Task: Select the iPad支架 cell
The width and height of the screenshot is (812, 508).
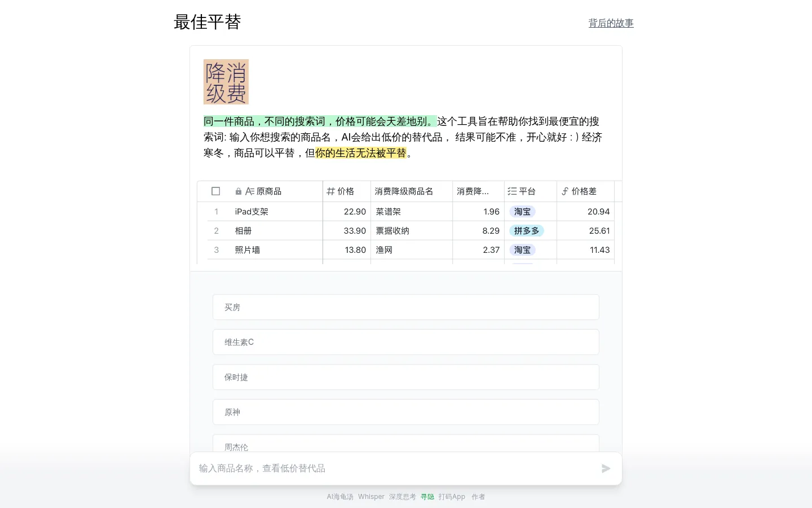Action: (x=276, y=212)
